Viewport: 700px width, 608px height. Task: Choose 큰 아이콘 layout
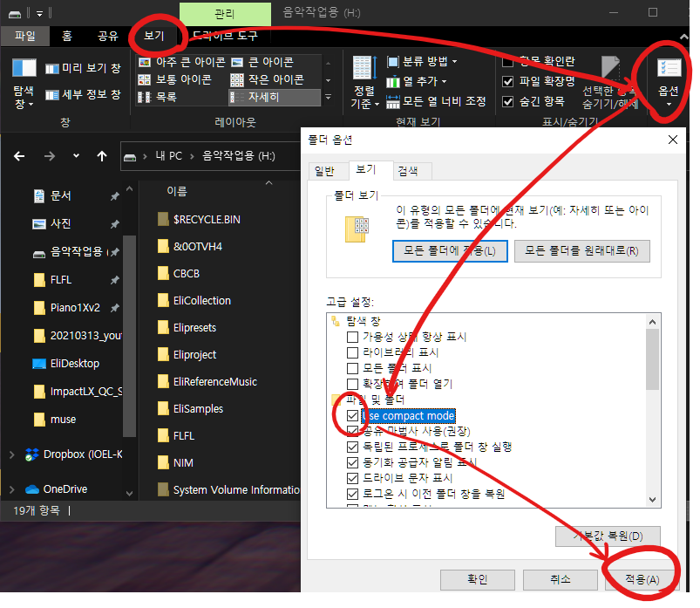pos(262,62)
